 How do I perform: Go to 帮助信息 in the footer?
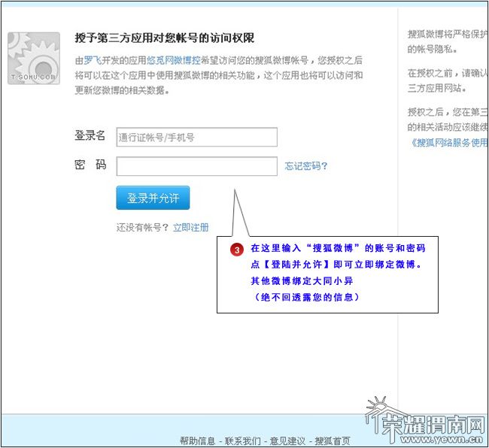click(x=197, y=440)
